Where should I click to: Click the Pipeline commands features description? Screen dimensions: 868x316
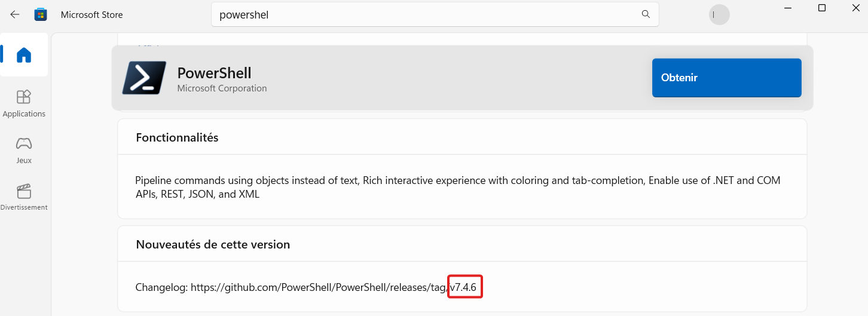coord(458,187)
